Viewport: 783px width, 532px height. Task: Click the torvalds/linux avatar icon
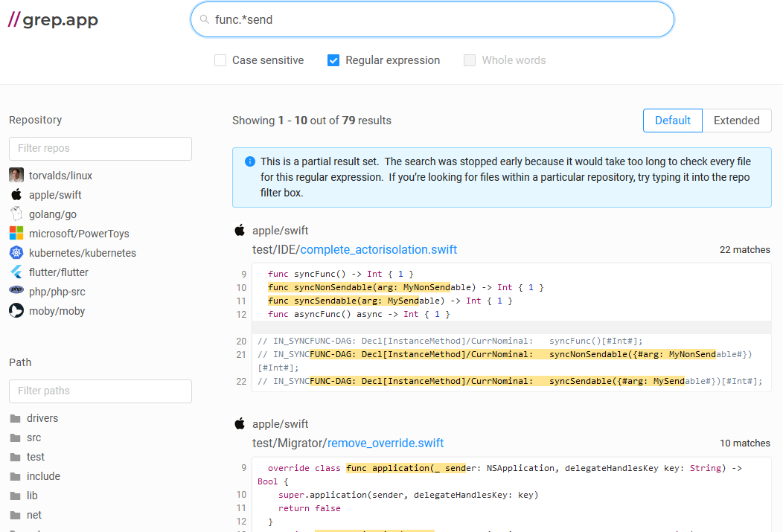(16, 175)
